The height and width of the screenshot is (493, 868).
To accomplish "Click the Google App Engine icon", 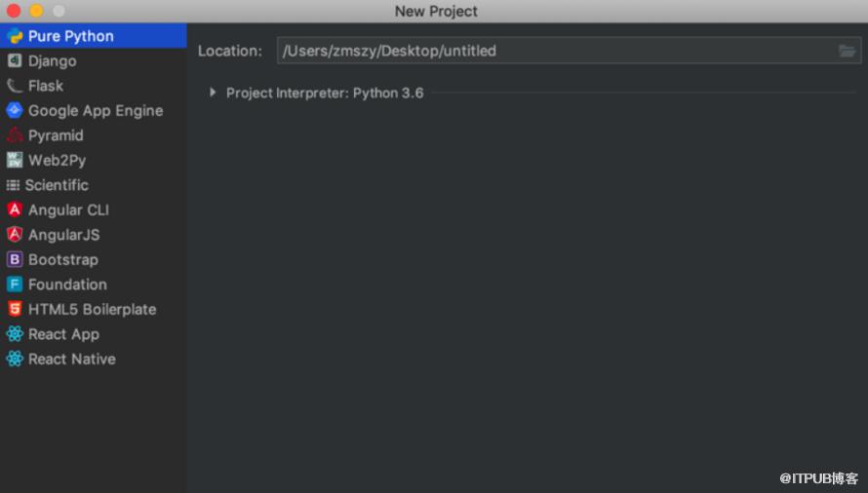I will [15, 110].
